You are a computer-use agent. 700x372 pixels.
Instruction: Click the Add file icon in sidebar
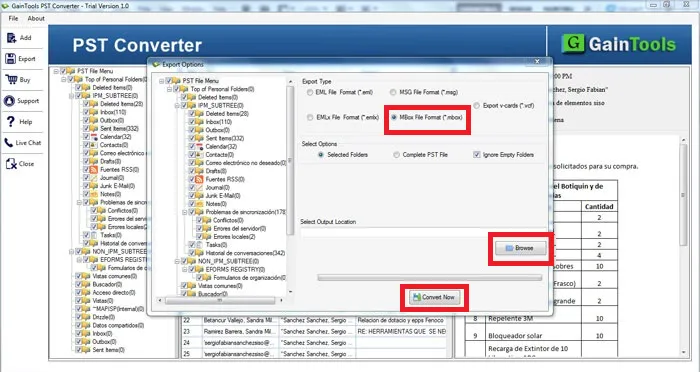click(x=11, y=38)
